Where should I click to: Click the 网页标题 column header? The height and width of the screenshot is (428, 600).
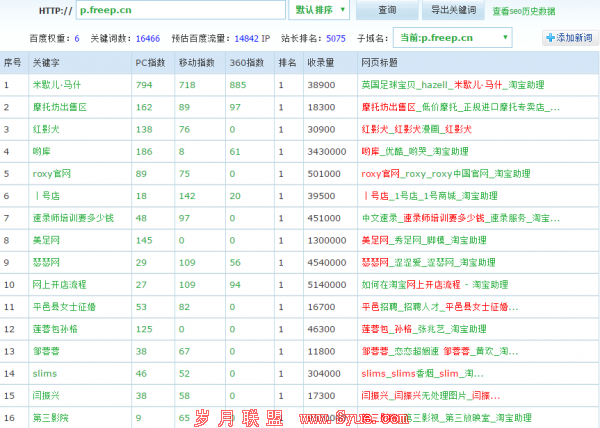[x=379, y=63]
